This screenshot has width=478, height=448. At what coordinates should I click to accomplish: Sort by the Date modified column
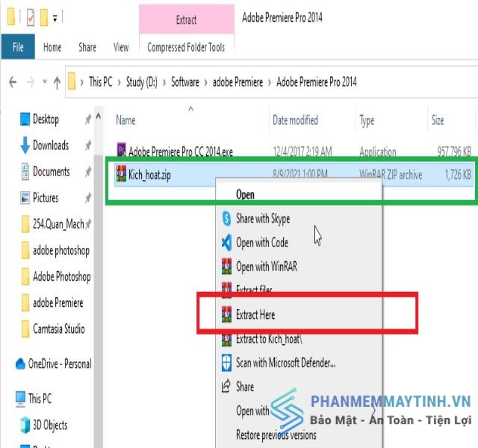295,120
